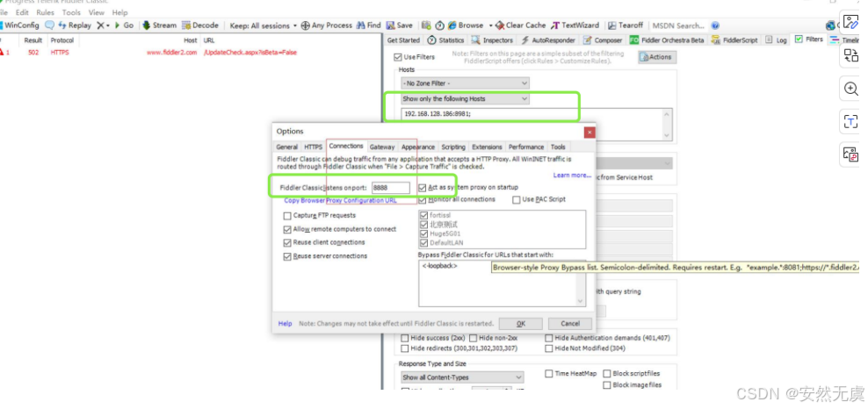
Task: Open the Gateway tab in Options
Action: pyautogui.click(x=382, y=147)
